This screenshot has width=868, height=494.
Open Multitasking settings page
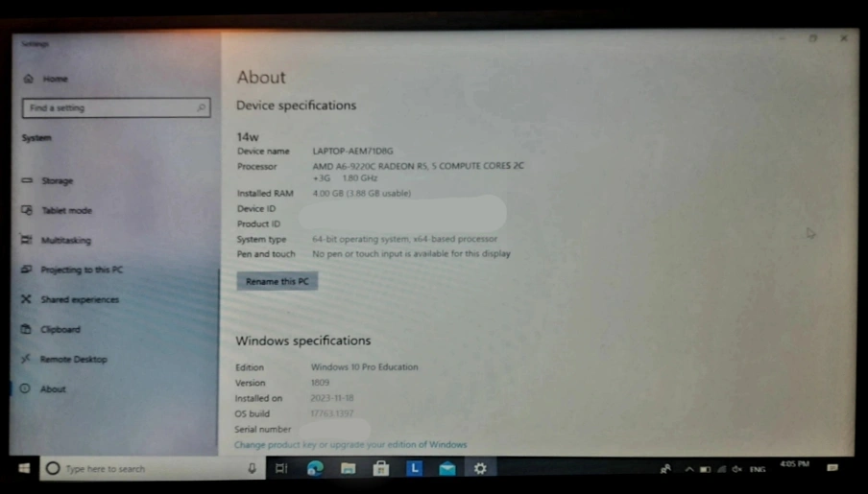click(65, 240)
